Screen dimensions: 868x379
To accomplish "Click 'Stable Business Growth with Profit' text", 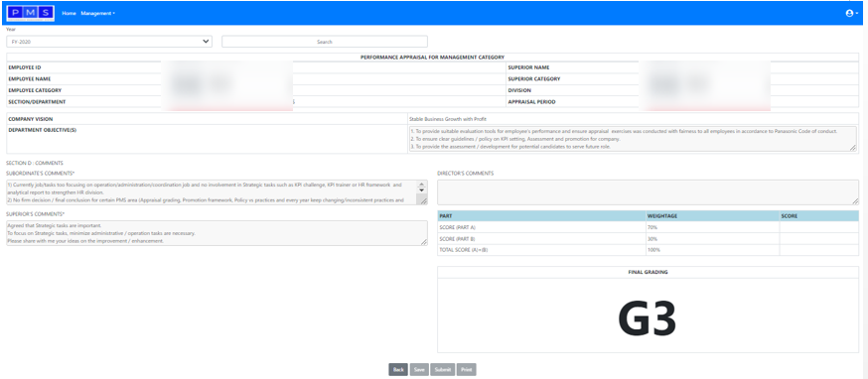I will (x=448, y=119).
